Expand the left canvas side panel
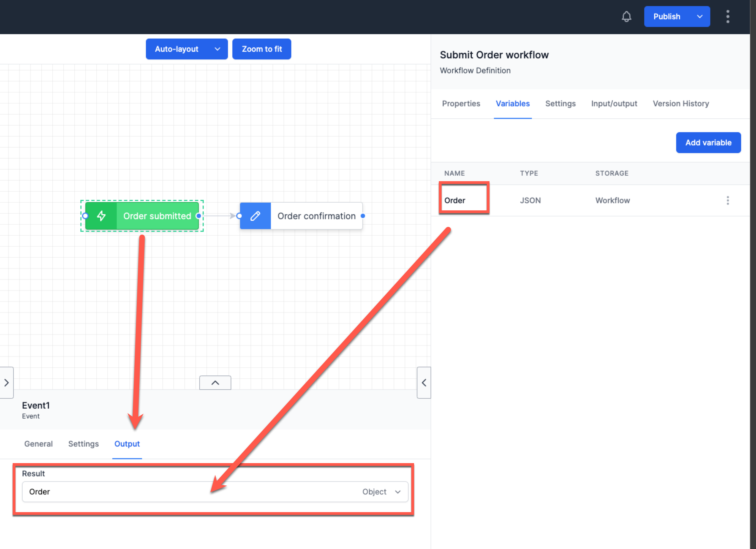The width and height of the screenshot is (756, 549). point(6,383)
